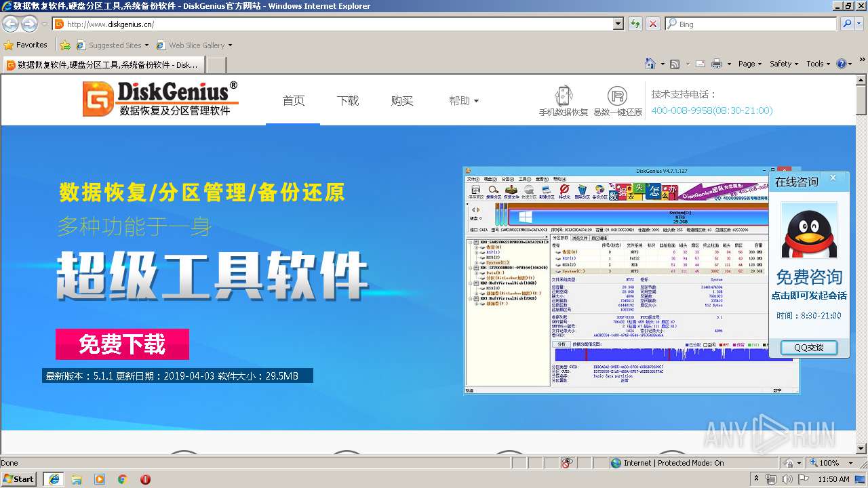The width and height of the screenshot is (868, 488).
Task: Click the QQ交谈 chat button
Action: pyautogui.click(x=809, y=348)
